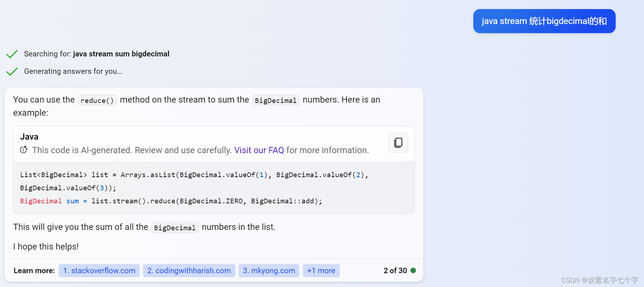This screenshot has height=287, width=644.
Task: Click the user message about bigdecimal
Action: 544,21
